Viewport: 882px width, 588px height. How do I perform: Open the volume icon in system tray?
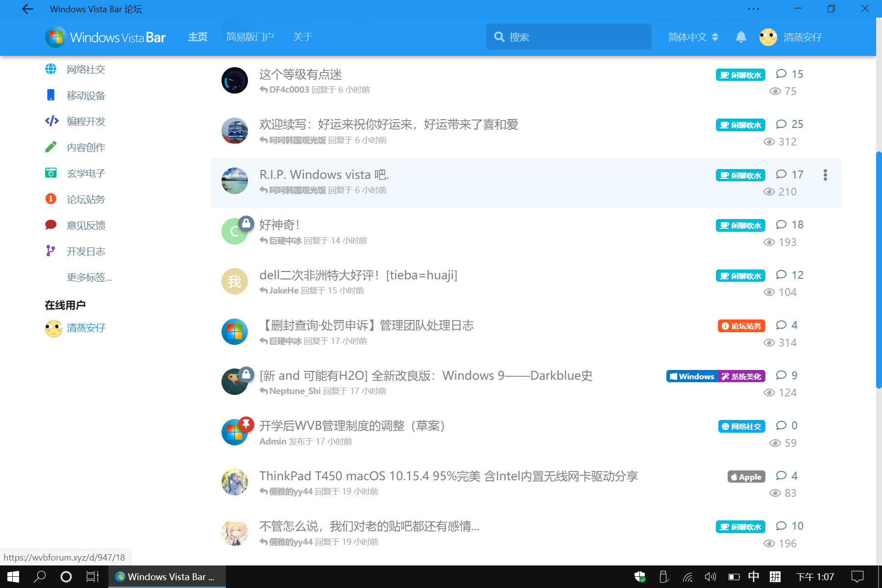[x=710, y=577]
